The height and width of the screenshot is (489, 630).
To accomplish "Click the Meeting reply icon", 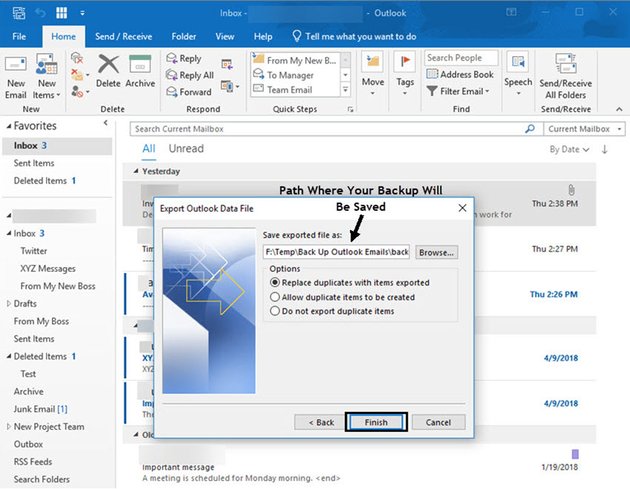I will tap(227, 64).
